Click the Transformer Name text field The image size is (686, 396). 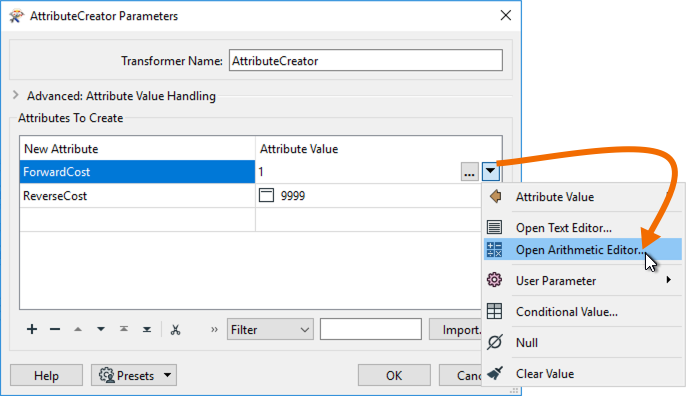pos(366,60)
